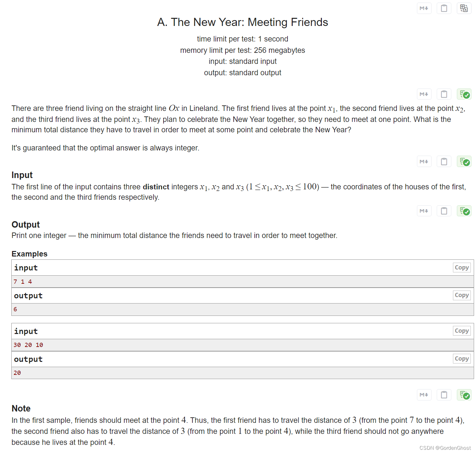Copy the second example output
This screenshot has width=476, height=453.
coord(461,358)
